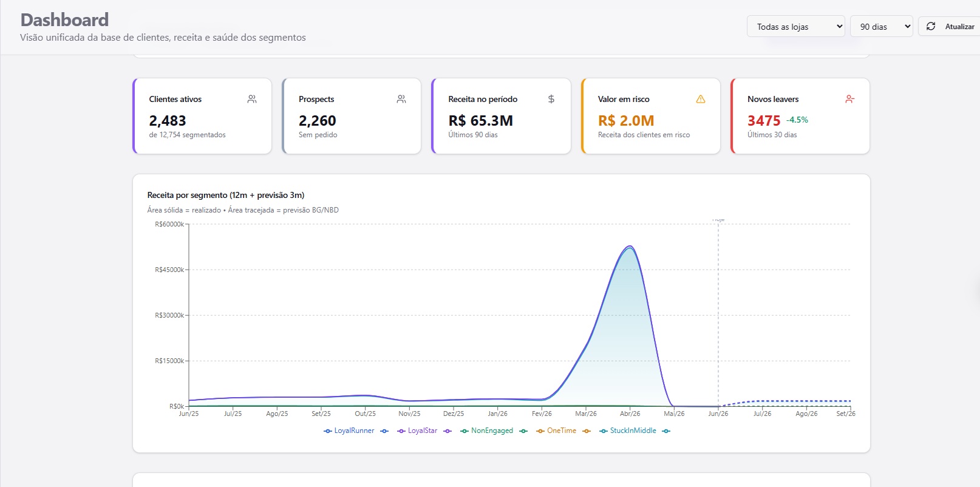Image resolution: width=980 pixels, height=487 pixels.
Task: Click the R$30000k y-axis label
Action: [169, 315]
